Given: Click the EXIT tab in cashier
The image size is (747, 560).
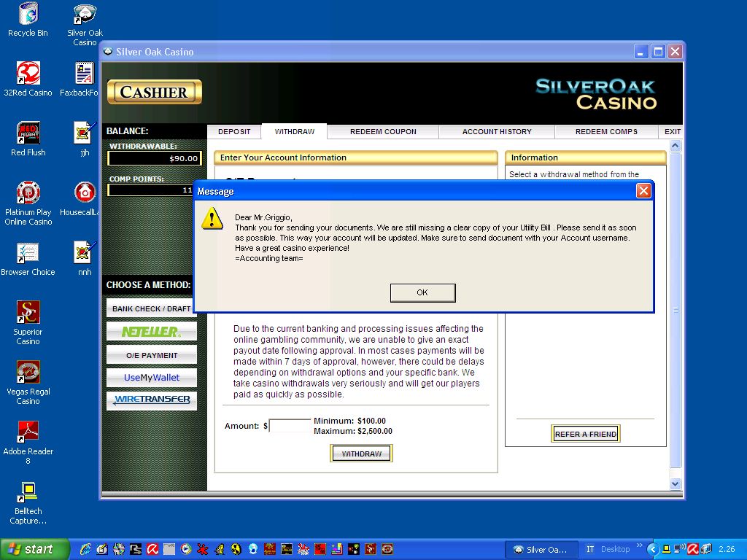Looking at the screenshot, I should pyautogui.click(x=672, y=131).
